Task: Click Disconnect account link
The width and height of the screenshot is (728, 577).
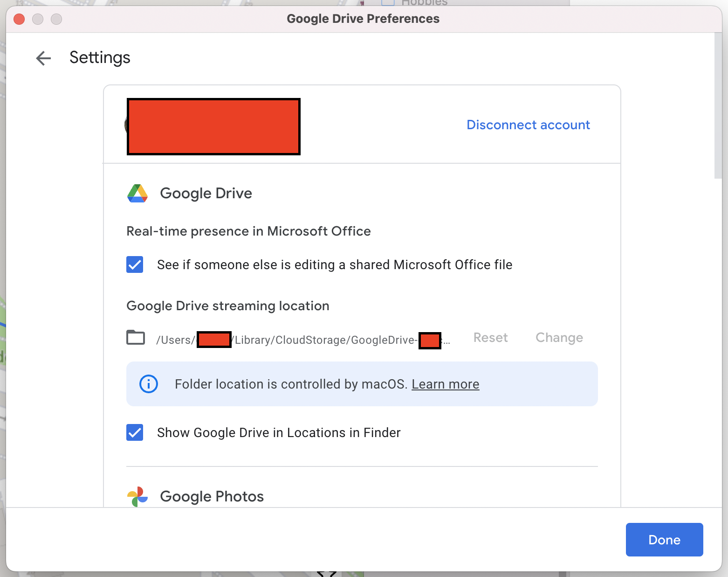Action: point(528,125)
